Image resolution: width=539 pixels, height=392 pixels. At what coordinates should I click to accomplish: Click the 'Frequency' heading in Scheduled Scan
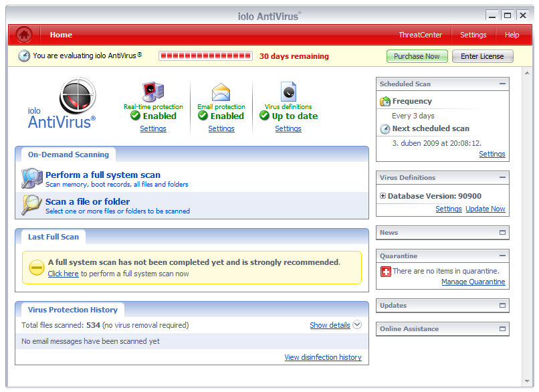412,101
